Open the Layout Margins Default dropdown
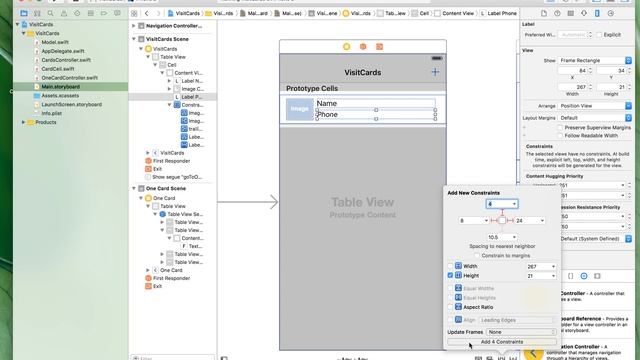640x360 pixels. click(x=595, y=118)
